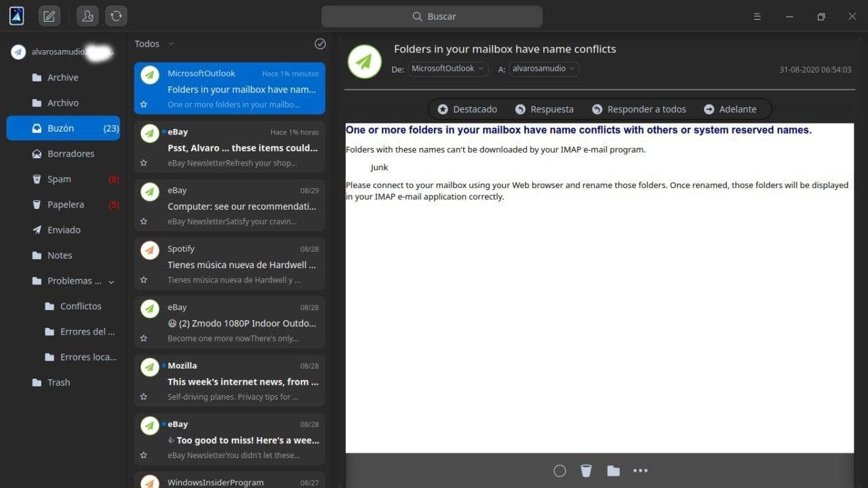Star the Mozilla internet news message
The image size is (868, 488).
coord(144,396)
